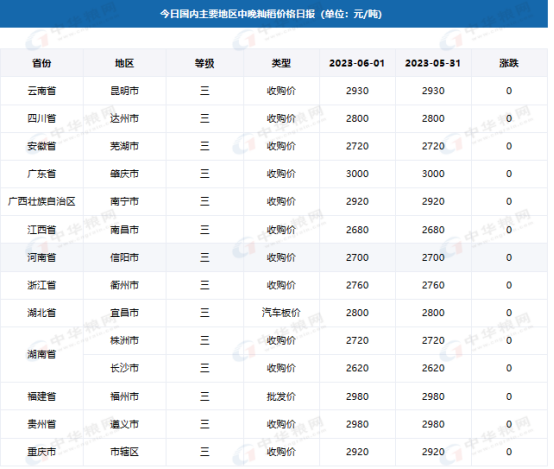The image size is (554, 469).
Task: Click the 昆明市 region cell
Action: [x=124, y=91]
